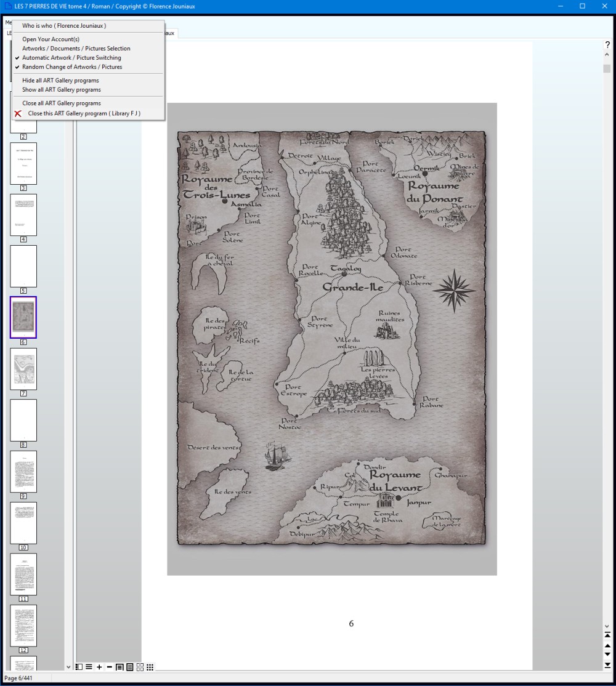This screenshot has height=686, width=616.
Task: Click the three-line list view icon
Action: tap(89, 667)
